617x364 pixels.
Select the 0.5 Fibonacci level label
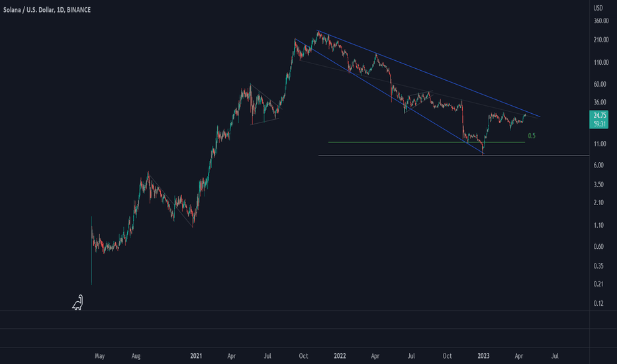click(x=532, y=136)
